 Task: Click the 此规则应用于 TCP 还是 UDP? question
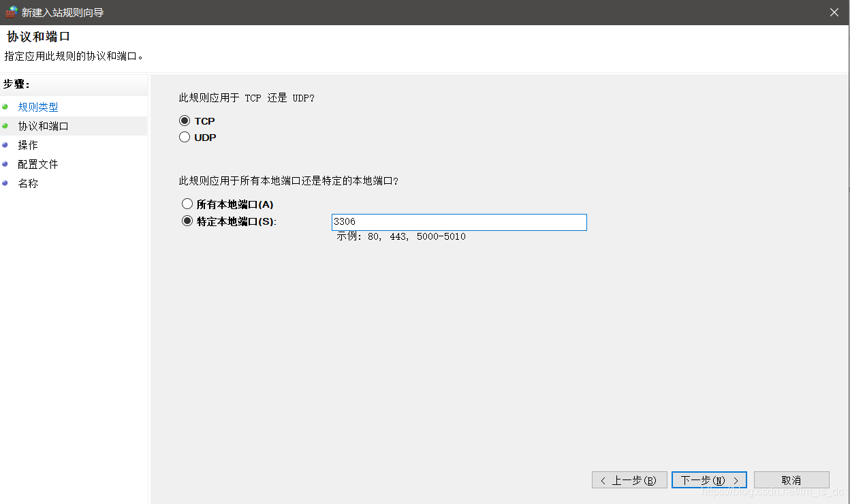click(x=247, y=97)
